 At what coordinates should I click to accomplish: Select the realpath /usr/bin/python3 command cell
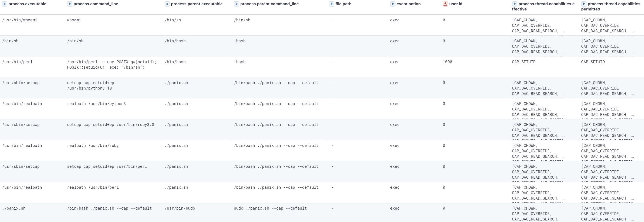96,104
